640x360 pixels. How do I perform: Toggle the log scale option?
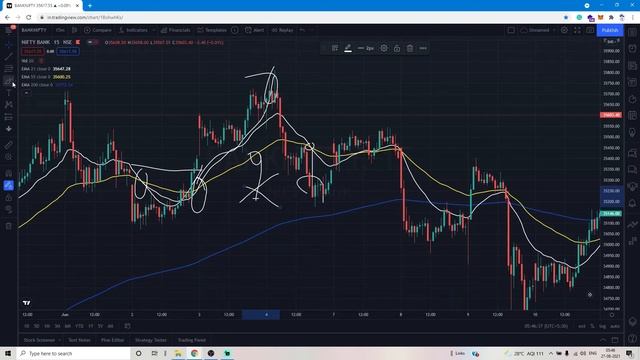(602, 326)
